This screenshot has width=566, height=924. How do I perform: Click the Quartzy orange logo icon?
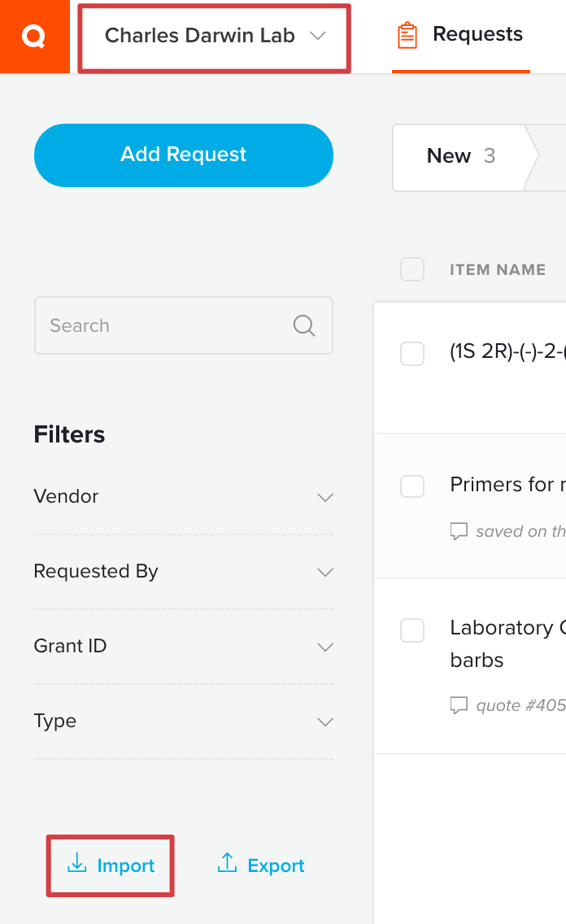[34, 37]
